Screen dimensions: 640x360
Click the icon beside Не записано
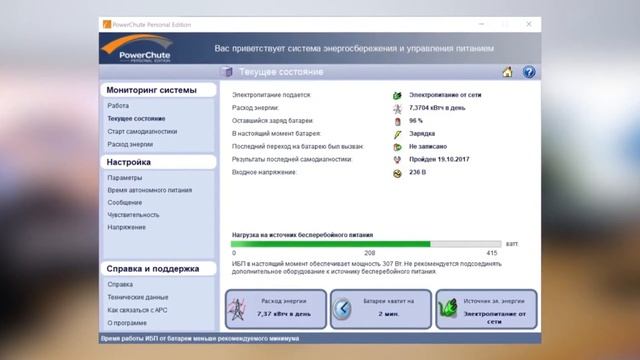pos(397,147)
